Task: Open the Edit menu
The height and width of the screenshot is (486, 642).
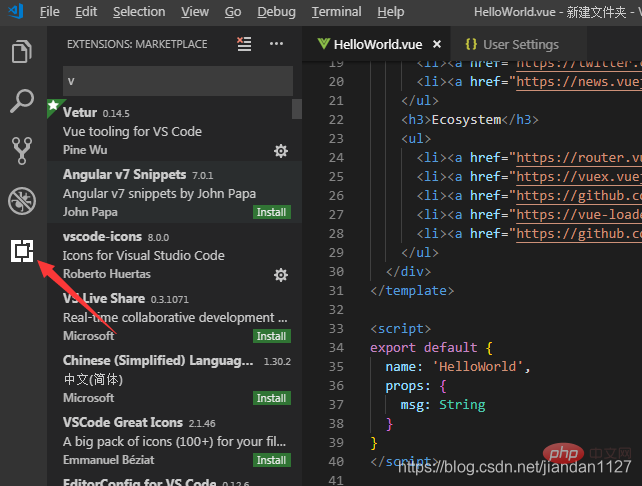Action: [x=86, y=12]
